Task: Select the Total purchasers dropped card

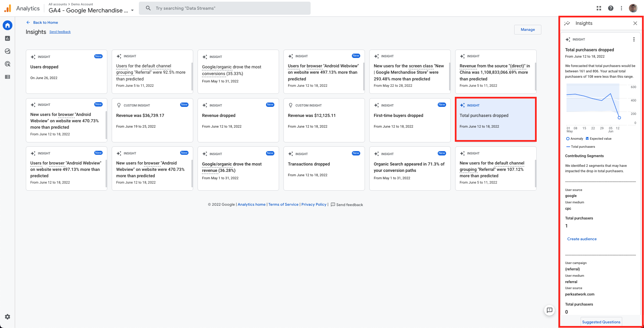Action: pos(496,119)
